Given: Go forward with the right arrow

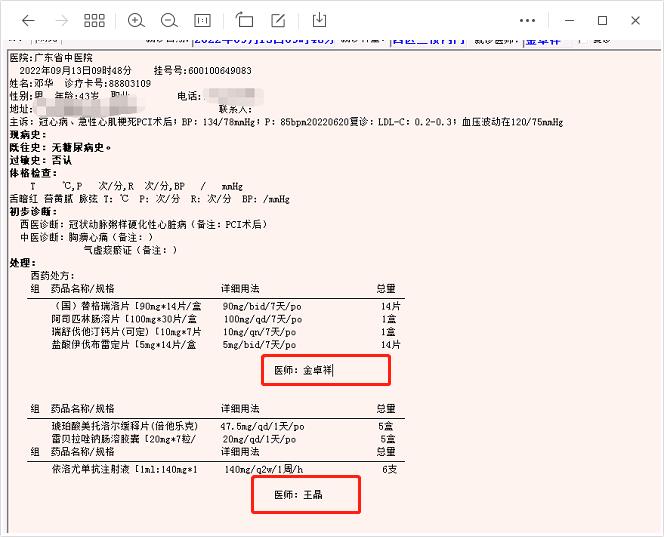Looking at the screenshot, I should (62, 20).
